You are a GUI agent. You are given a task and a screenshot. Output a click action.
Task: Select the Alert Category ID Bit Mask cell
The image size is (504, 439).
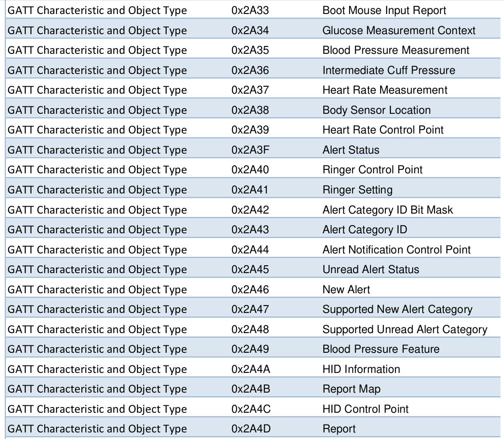click(388, 210)
